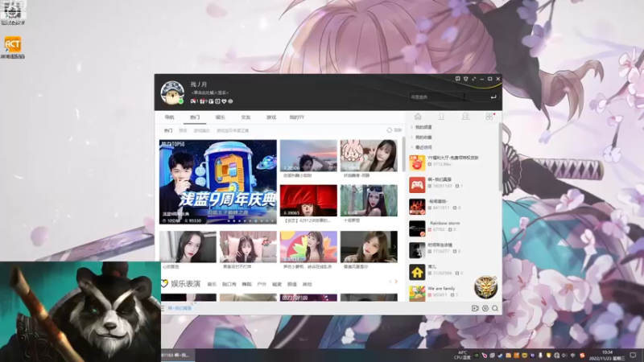
Task: Open the Rainbow storm channel entry
Action: point(452,228)
